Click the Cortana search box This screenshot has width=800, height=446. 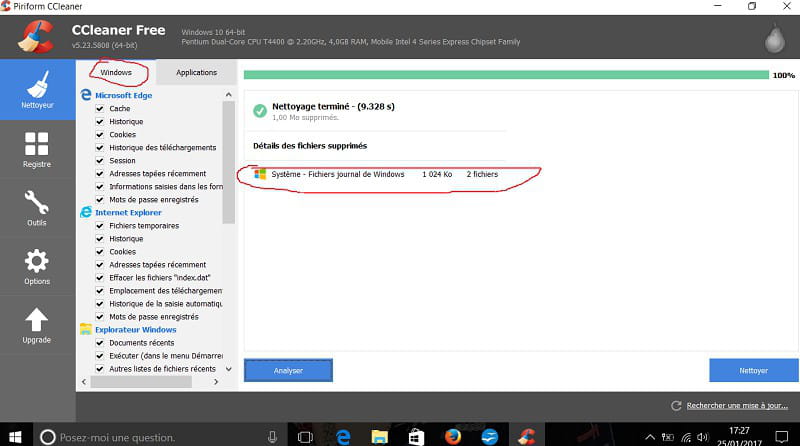pos(161,437)
